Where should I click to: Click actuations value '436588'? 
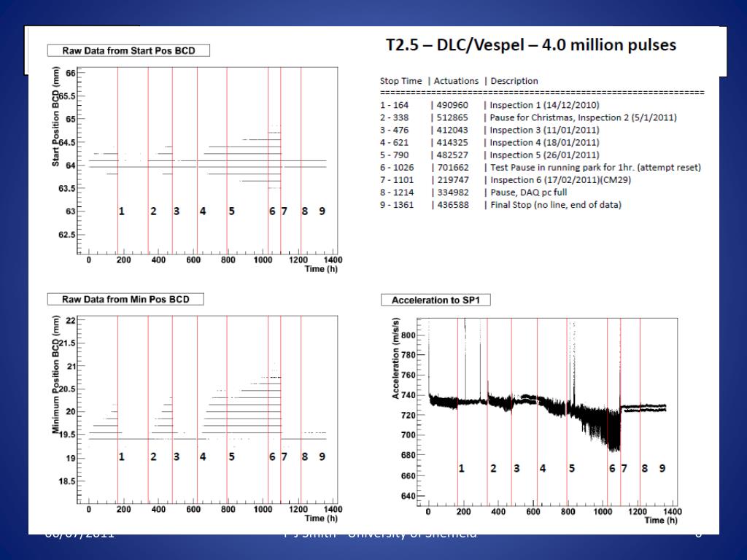(x=452, y=205)
